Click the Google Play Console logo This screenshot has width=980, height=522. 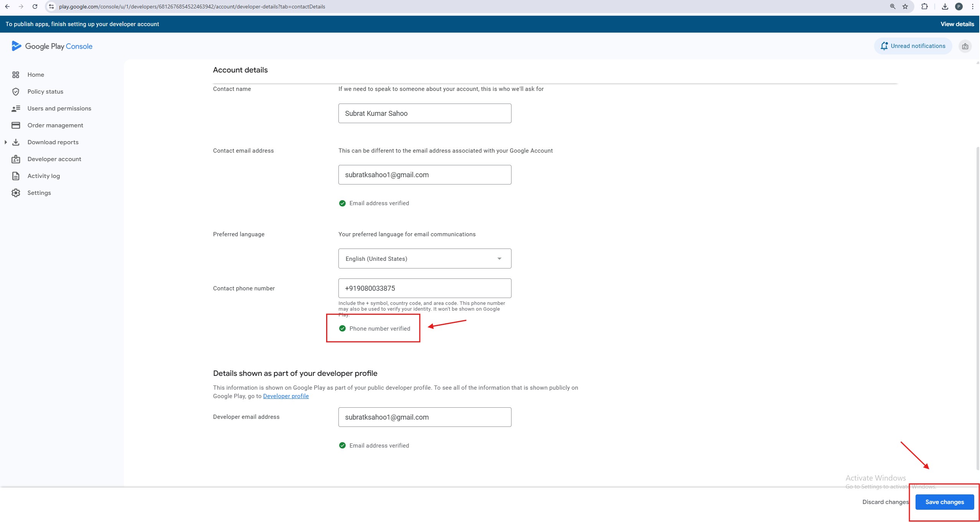(52, 46)
